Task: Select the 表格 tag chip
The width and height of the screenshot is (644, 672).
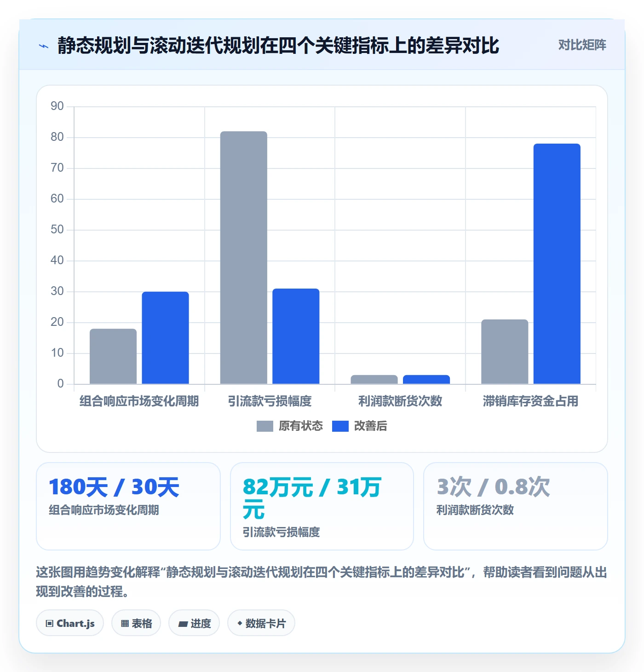Action: 136,623
